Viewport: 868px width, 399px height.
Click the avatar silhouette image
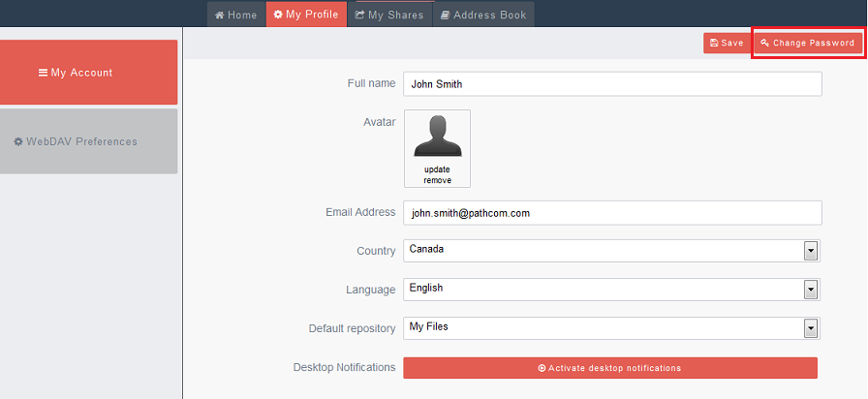437,137
